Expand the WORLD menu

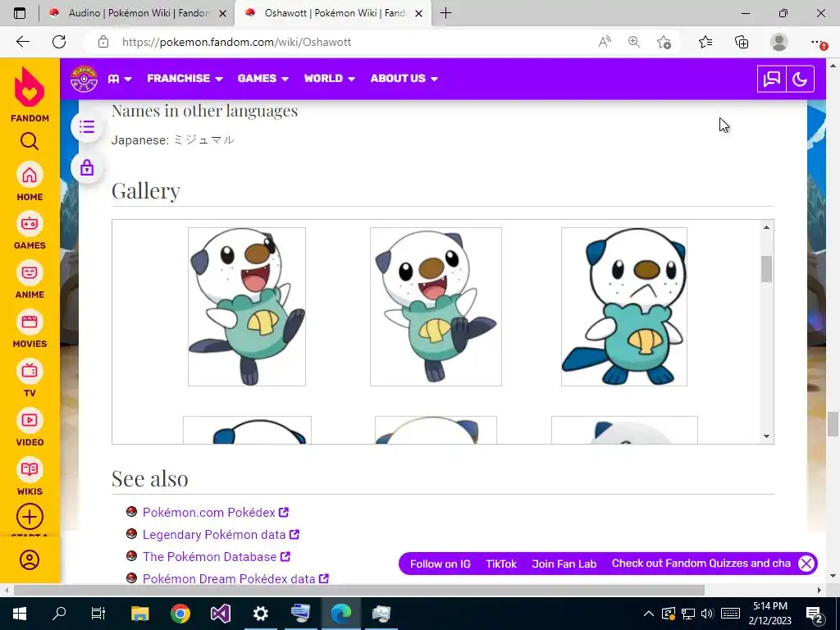tap(330, 78)
